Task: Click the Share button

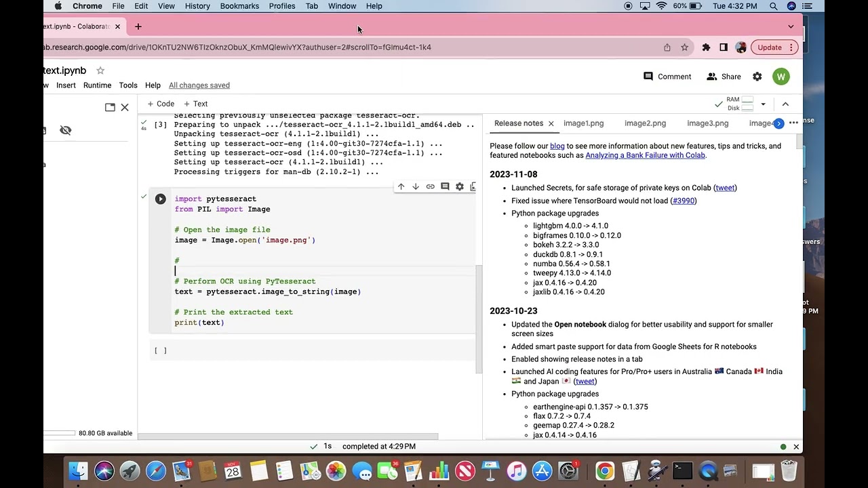Action: point(724,77)
